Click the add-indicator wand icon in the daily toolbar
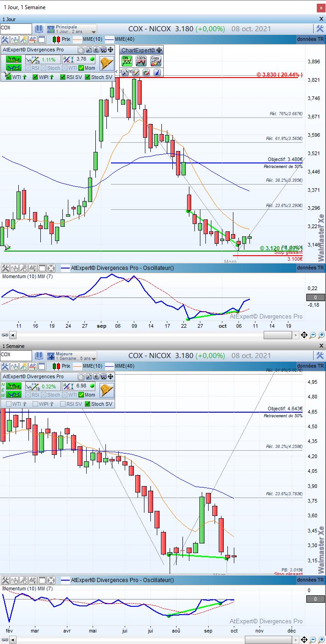Image resolution: width=326 pixels, height=644 pixels. coord(23,39)
